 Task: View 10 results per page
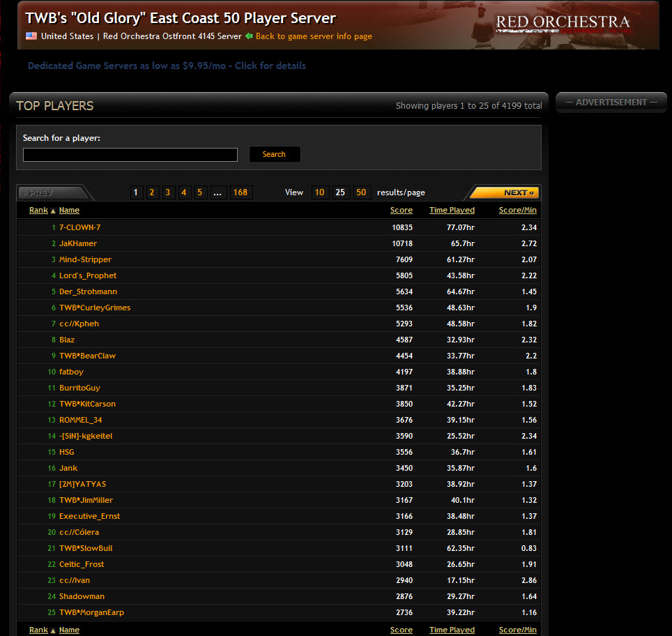tap(320, 192)
